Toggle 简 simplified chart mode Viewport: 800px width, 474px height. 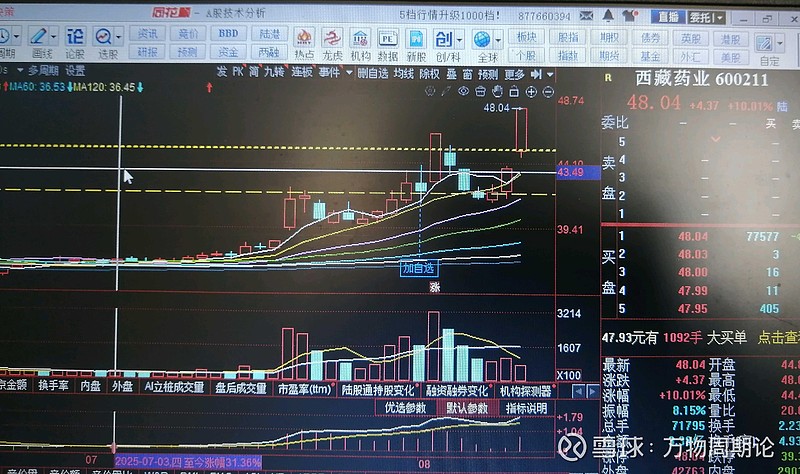click(x=254, y=72)
